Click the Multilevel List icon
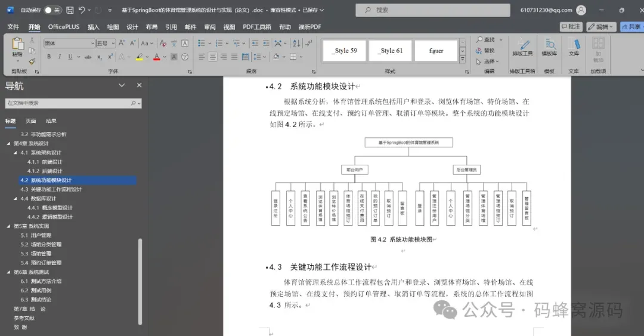Image resolution: width=644 pixels, height=336 pixels. pyautogui.click(x=236, y=43)
